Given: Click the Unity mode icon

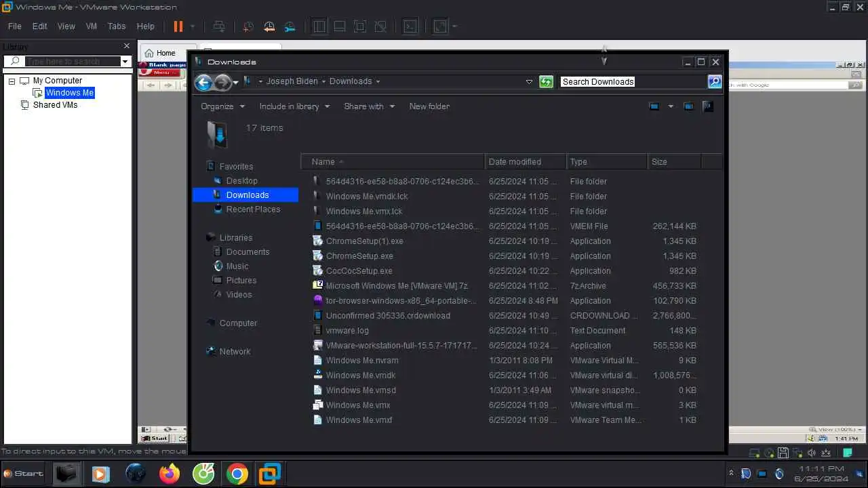Looking at the screenshot, I should [381, 26].
